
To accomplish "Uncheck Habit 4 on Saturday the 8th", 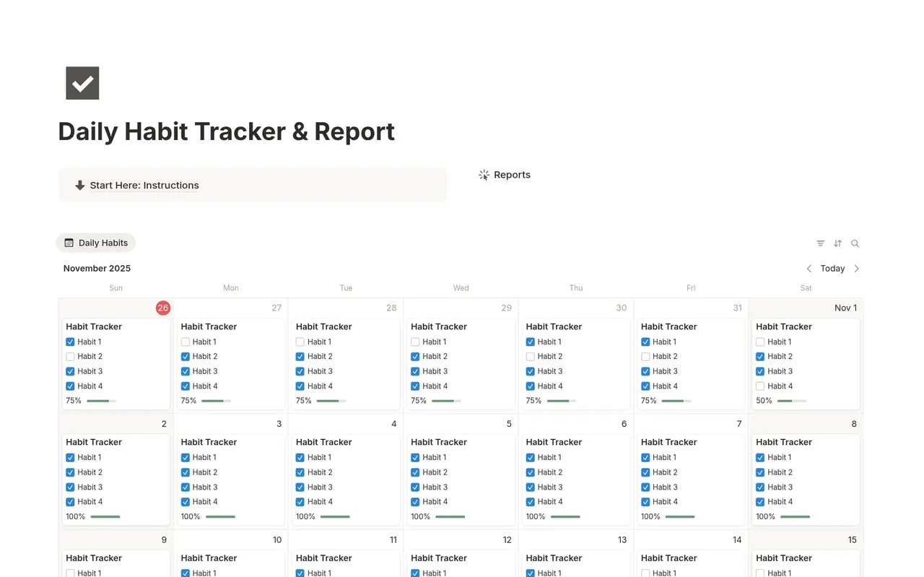I will coord(760,502).
